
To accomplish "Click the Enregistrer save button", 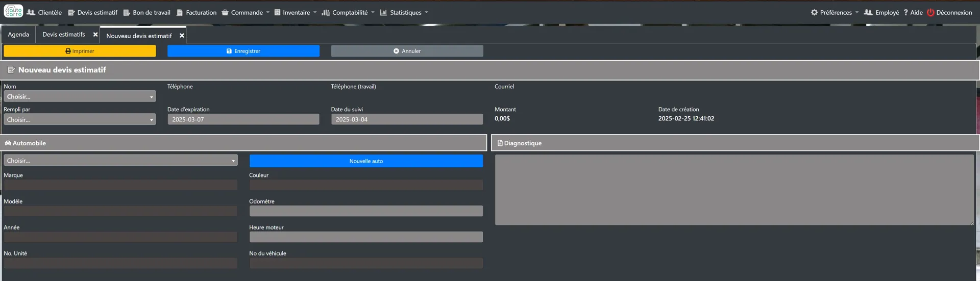I will (243, 51).
